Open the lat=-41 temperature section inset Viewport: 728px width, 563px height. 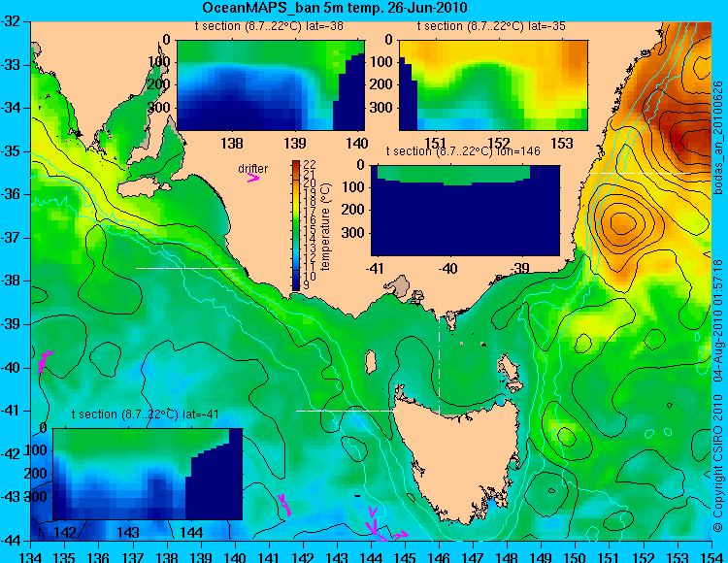[x=148, y=474]
